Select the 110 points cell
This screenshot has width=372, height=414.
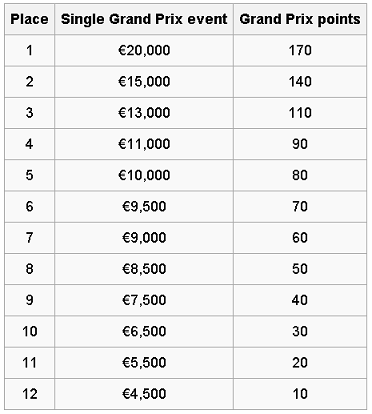coord(300,113)
